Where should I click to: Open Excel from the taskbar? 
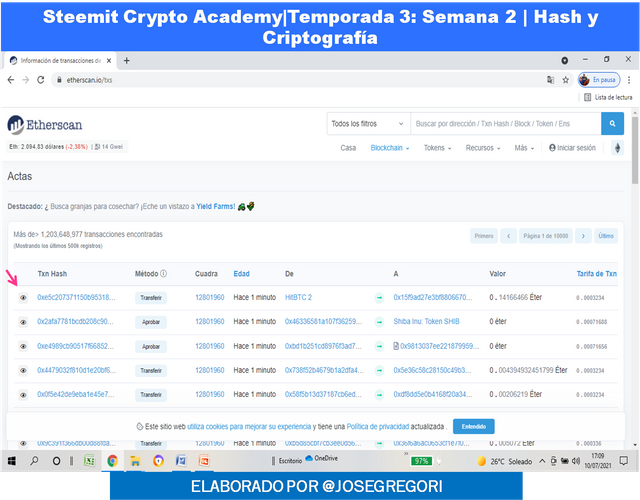tap(89, 461)
